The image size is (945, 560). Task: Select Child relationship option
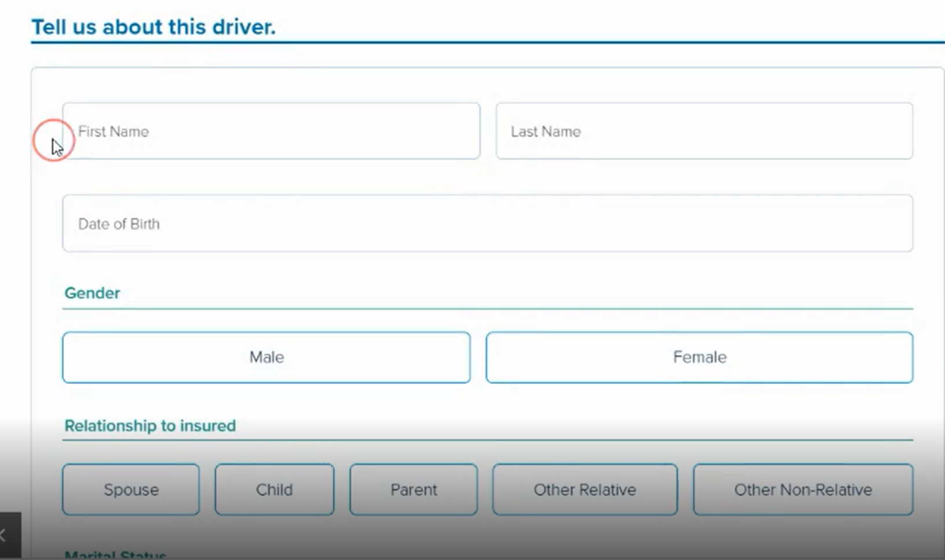pos(274,489)
